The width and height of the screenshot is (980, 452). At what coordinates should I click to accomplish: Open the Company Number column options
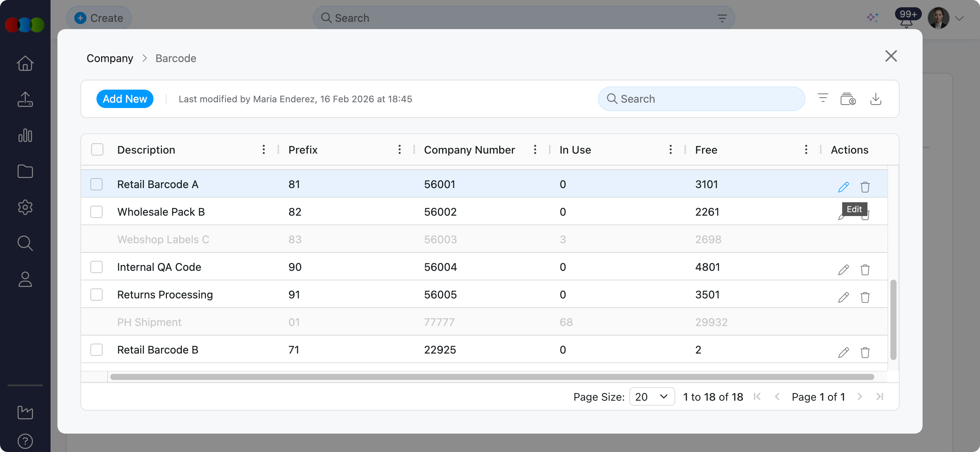(x=535, y=149)
